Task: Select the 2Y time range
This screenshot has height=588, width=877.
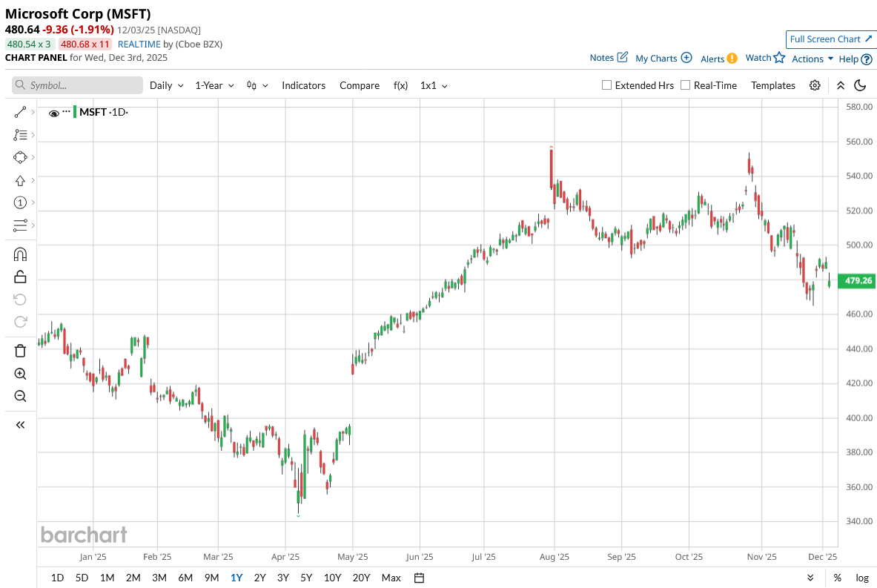Action: click(x=259, y=578)
